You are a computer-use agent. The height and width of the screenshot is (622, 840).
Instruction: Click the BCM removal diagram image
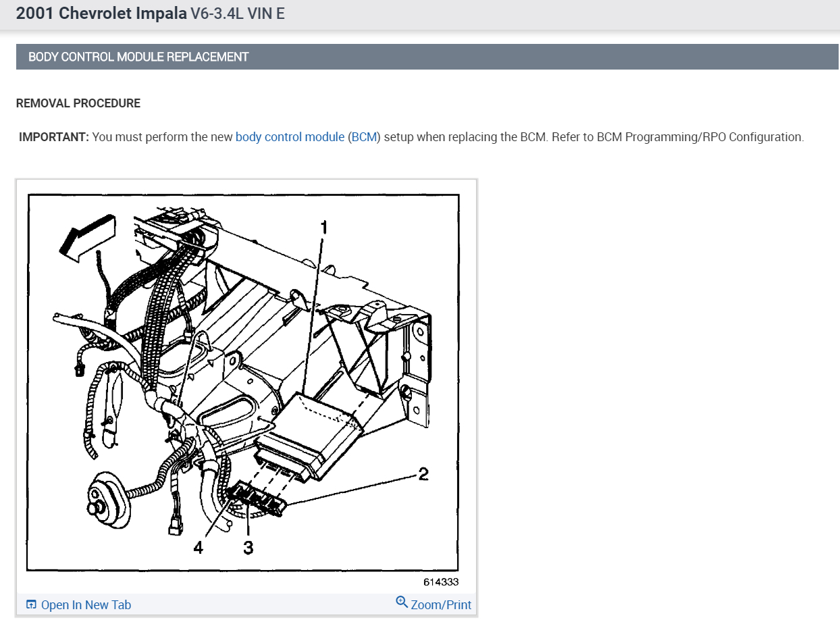tap(243, 382)
